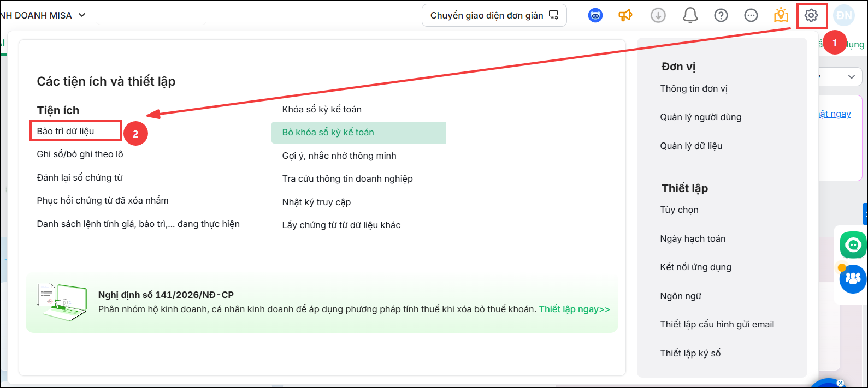Click the lightbulb suggestions icon

point(781,15)
